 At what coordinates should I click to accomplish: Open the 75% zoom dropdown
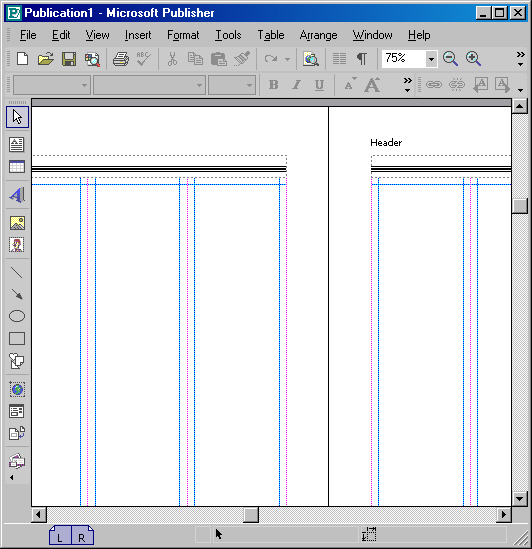(431, 59)
